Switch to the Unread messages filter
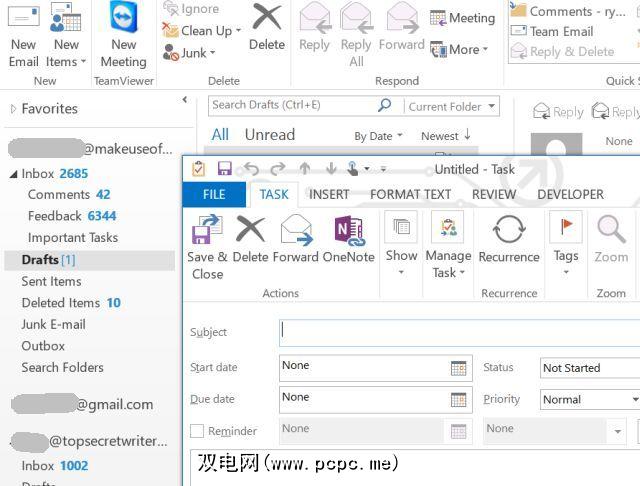The height and width of the screenshot is (486, 640). (270, 135)
